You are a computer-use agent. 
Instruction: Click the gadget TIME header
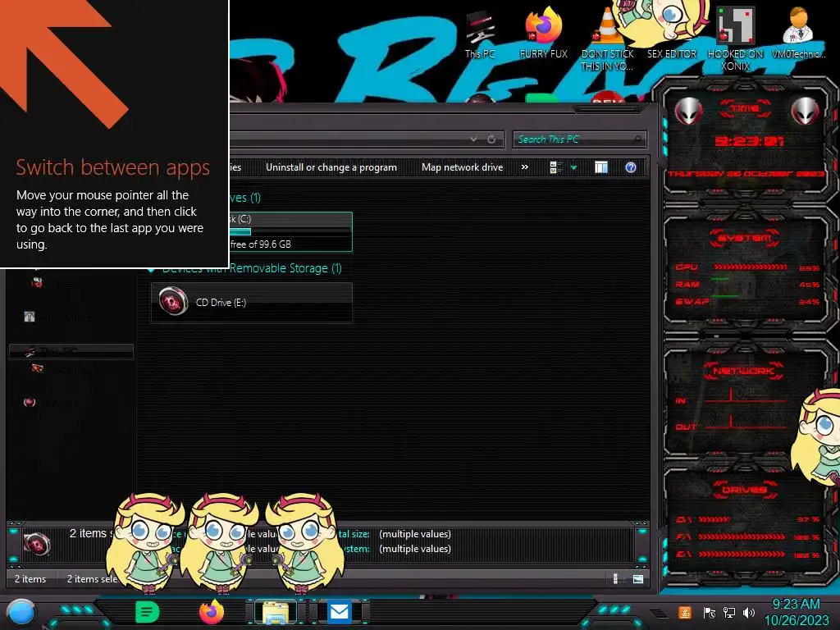(x=745, y=109)
